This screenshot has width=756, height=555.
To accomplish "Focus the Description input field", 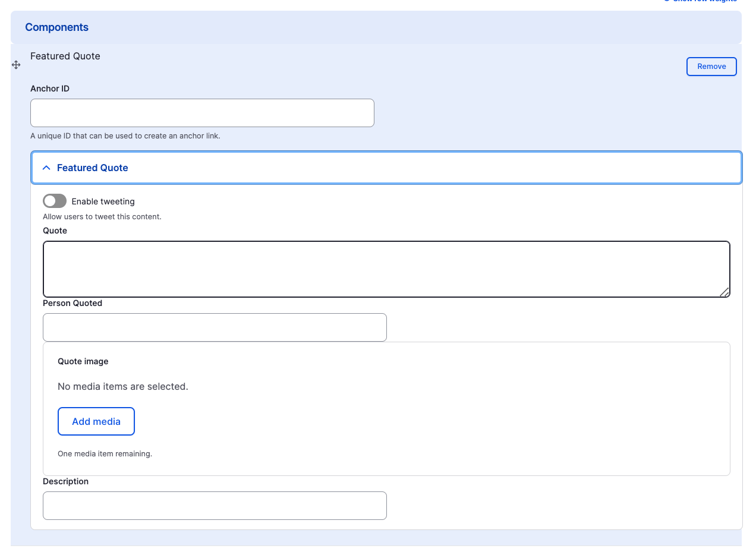I will (215, 506).
